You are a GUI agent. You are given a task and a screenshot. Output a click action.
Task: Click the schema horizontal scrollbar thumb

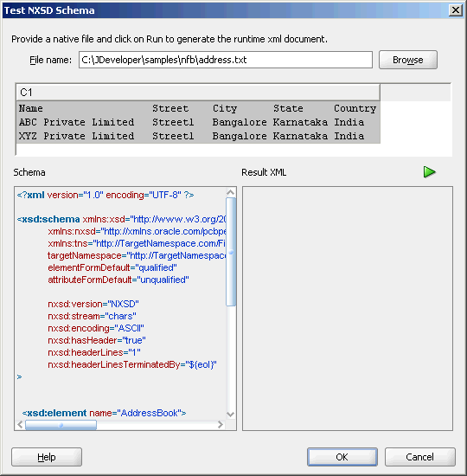[x=61, y=425]
